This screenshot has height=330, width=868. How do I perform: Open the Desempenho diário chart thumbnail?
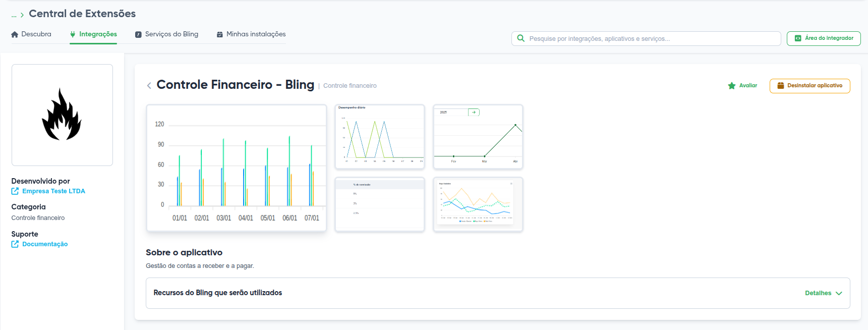(x=380, y=137)
